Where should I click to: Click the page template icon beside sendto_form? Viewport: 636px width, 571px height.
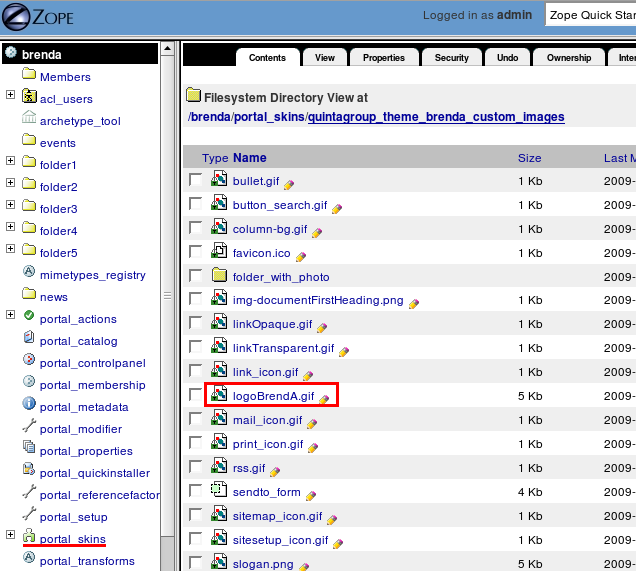tap(219, 489)
